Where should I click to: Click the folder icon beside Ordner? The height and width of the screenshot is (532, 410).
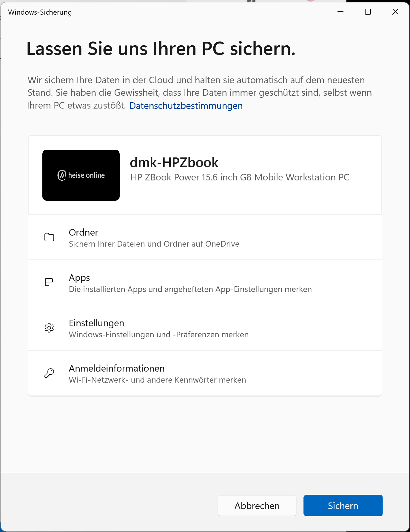49,237
